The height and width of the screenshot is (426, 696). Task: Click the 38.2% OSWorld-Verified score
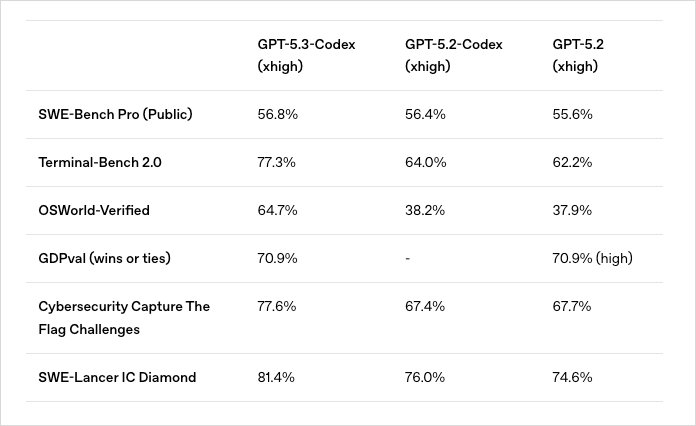click(x=425, y=210)
